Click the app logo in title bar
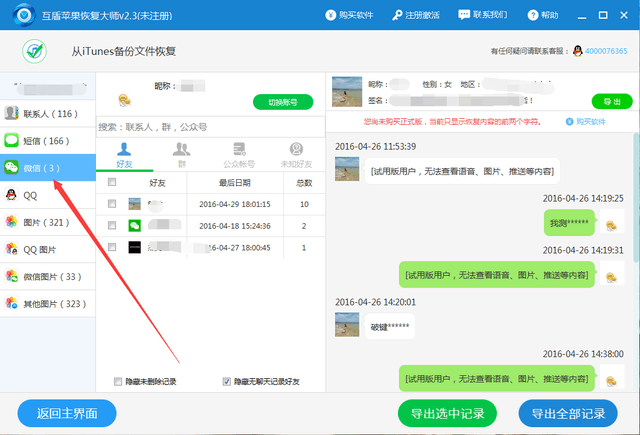The image size is (640, 435). click(x=24, y=15)
